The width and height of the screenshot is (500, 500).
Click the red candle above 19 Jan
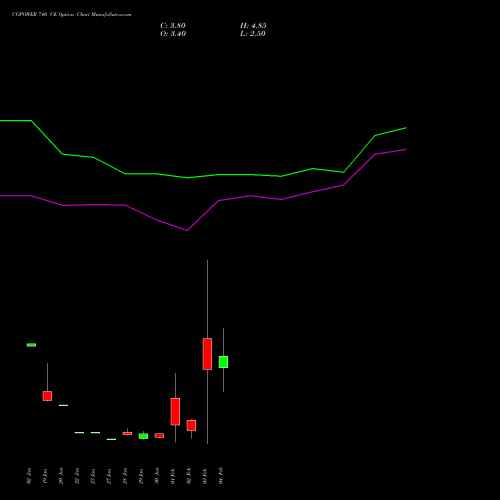pos(47,396)
